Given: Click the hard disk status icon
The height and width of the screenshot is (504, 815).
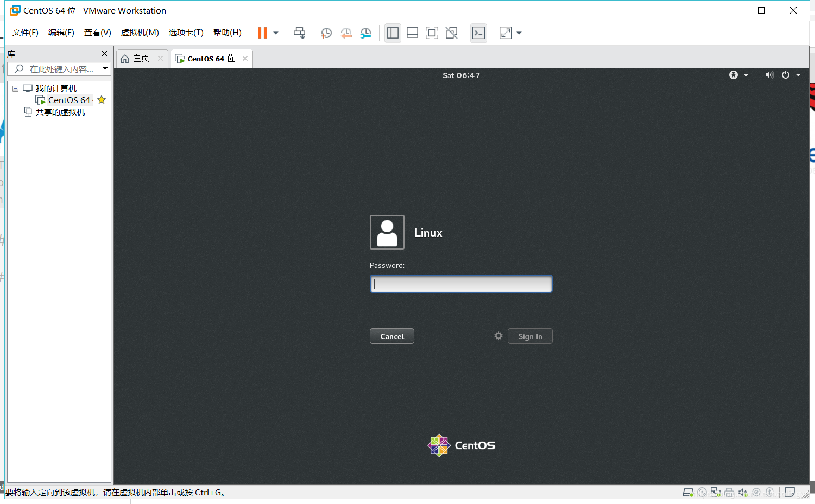Looking at the screenshot, I should pos(688,493).
